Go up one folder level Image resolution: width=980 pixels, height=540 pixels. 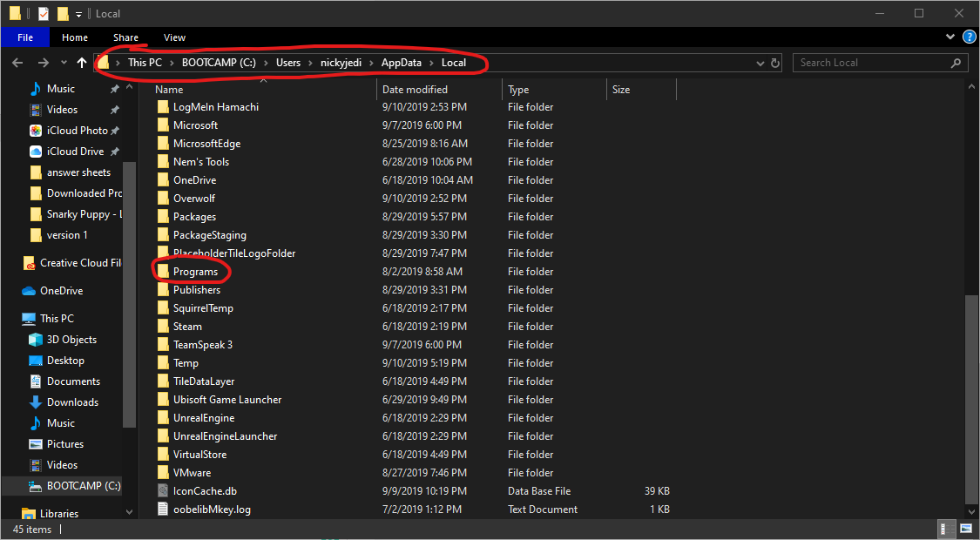point(82,63)
